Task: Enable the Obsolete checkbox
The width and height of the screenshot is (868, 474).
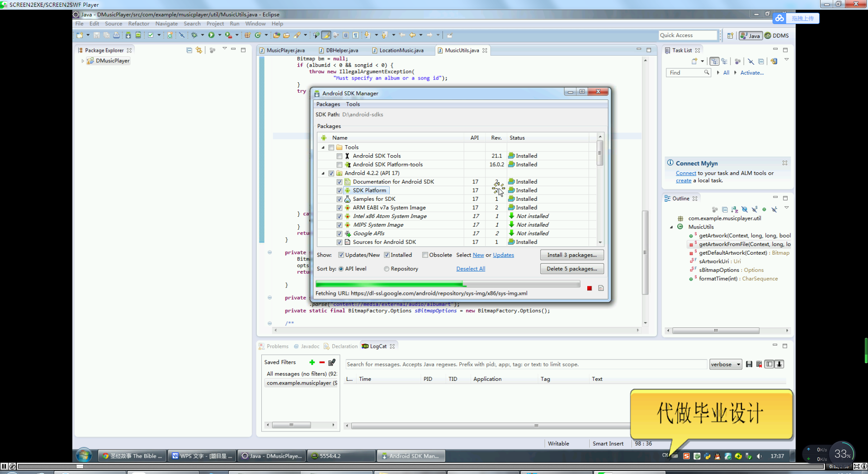Action: click(x=425, y=255)
